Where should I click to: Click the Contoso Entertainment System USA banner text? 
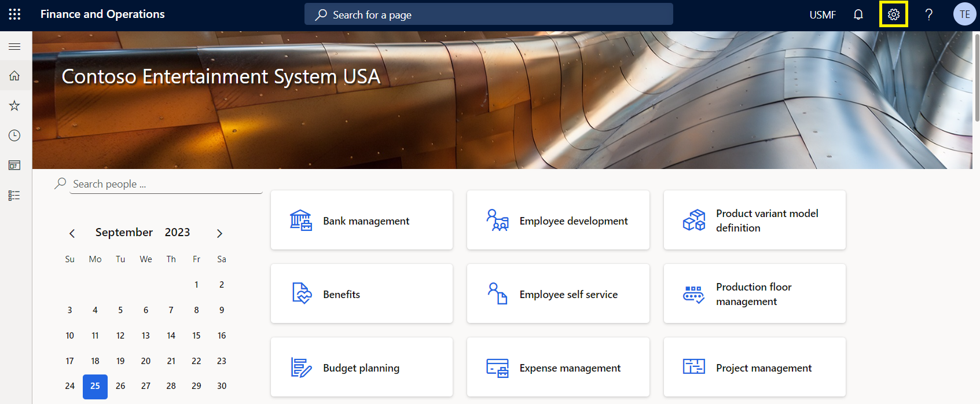point(221,76)
